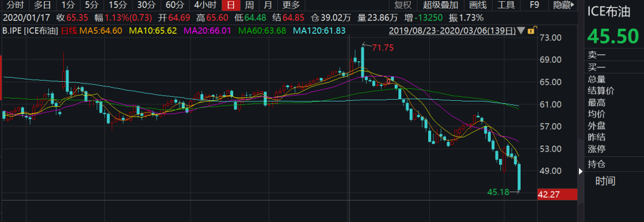The height and width of the screenshot is (222, 644).
Task: Switch to the 分时 intraday chart tab
Action: (x=16, y=5)
